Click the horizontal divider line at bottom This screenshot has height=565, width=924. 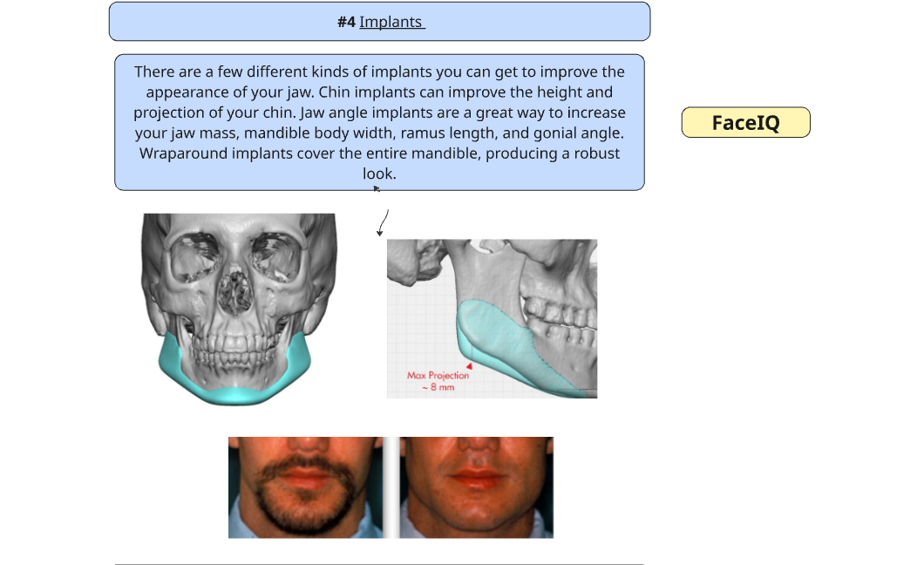tap(379, 564)
